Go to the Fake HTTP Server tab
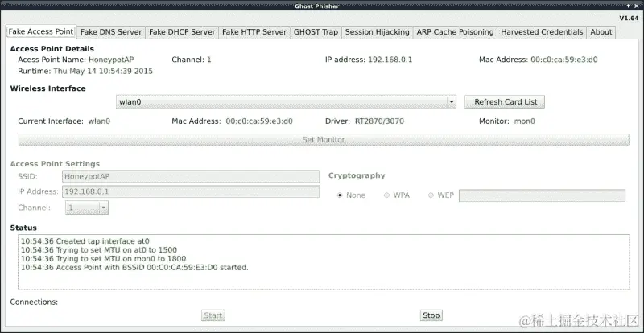Screen dimensions: 644x333 pyautogui.click(x=254, y=32)
